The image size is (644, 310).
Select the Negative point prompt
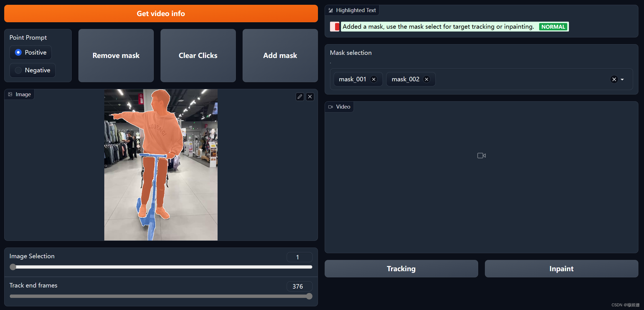[19, 70]
